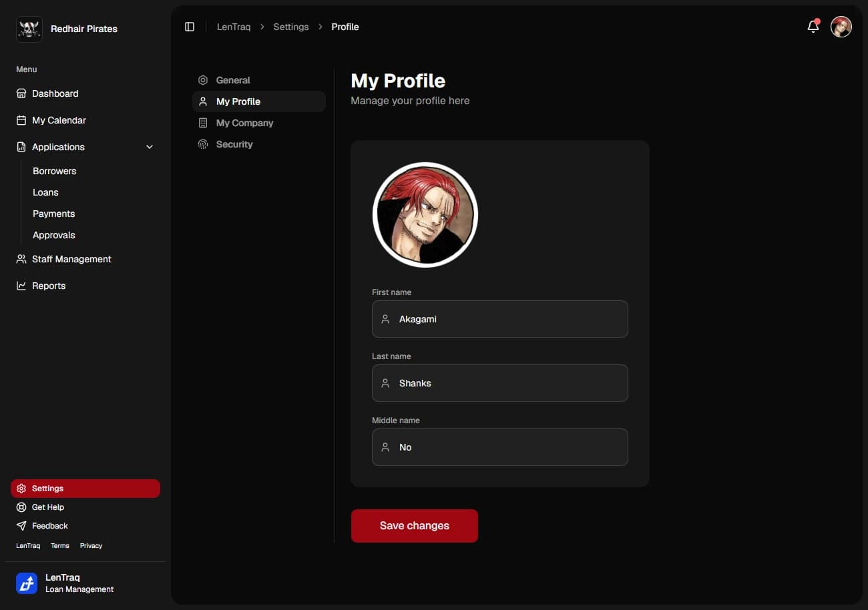
Task: Click the LenTraq breadcrumb link
Action: [x=234, y=27]
